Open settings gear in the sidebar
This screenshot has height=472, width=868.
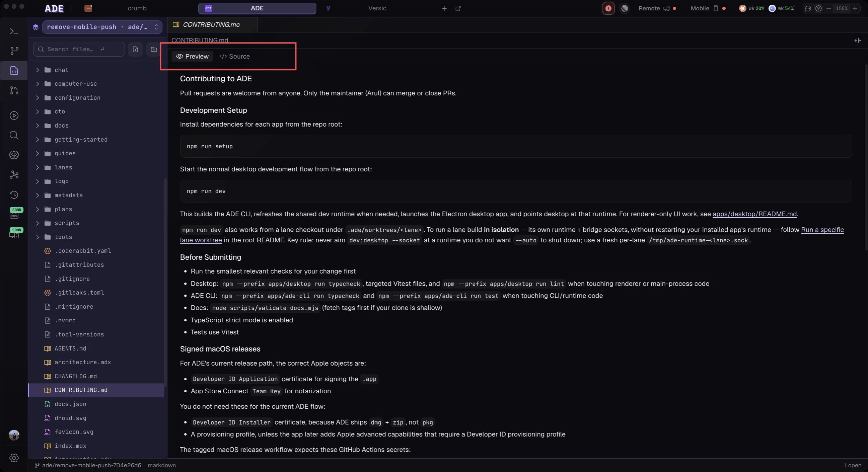(14, 458)
